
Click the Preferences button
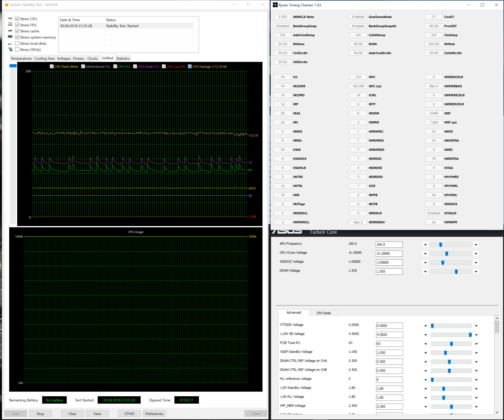(x=154, y=414)
